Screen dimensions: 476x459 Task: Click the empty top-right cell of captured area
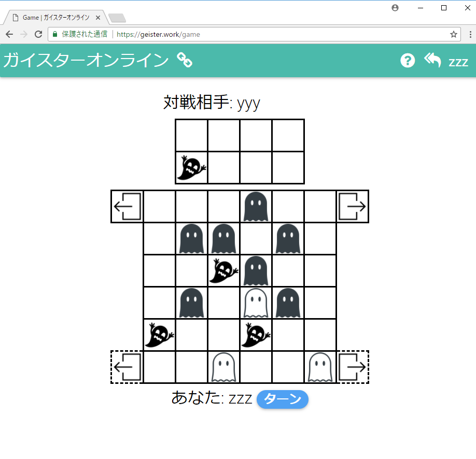pyautogui.click(x=288, y=135)
